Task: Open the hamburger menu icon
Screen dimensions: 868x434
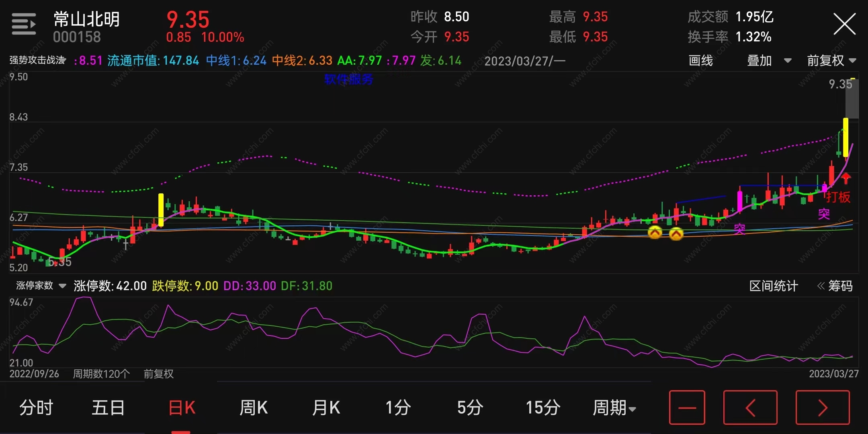Action: 24,24
